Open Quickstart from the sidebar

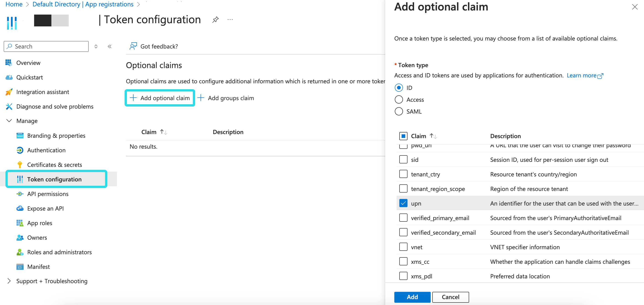(x=30, y=77)
